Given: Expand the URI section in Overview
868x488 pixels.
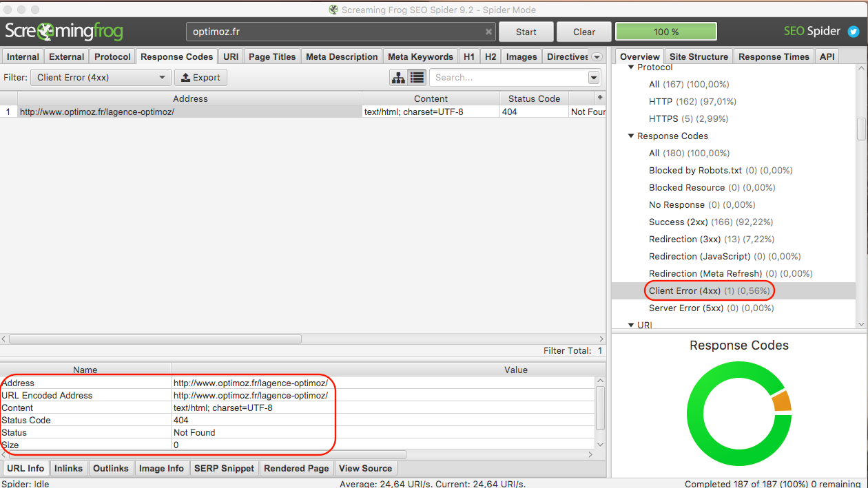Looking at the screenshot, I should pos(631,325).
